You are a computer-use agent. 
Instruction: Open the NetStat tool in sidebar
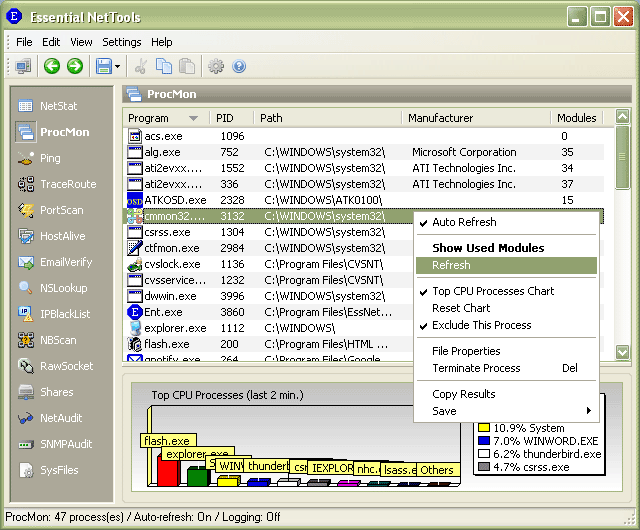tap(48, 106)
